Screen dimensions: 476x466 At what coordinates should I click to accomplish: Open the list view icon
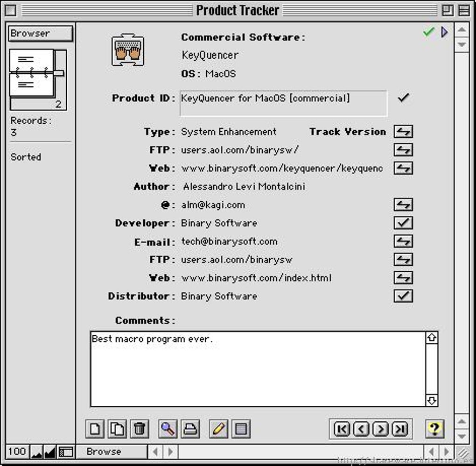tap(241, 429)
